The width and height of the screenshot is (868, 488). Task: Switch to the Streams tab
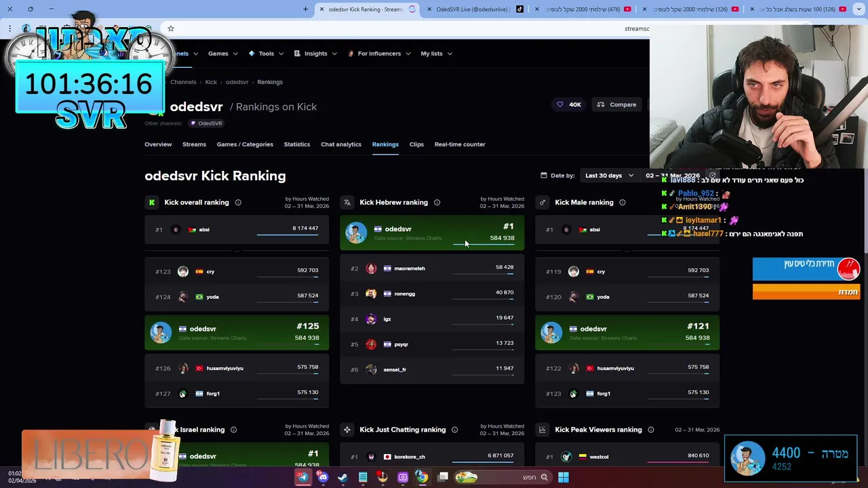194,144
